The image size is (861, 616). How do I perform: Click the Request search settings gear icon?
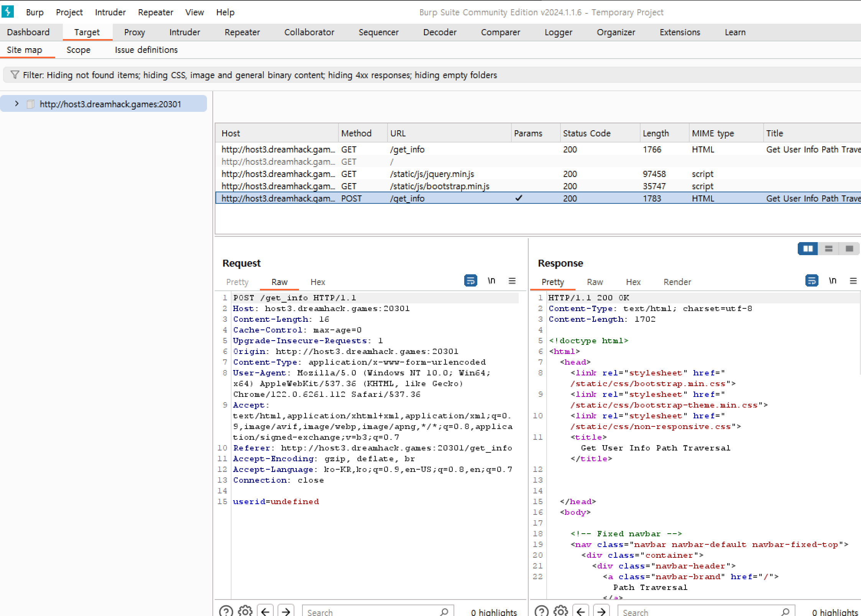[x=245, y=611]
